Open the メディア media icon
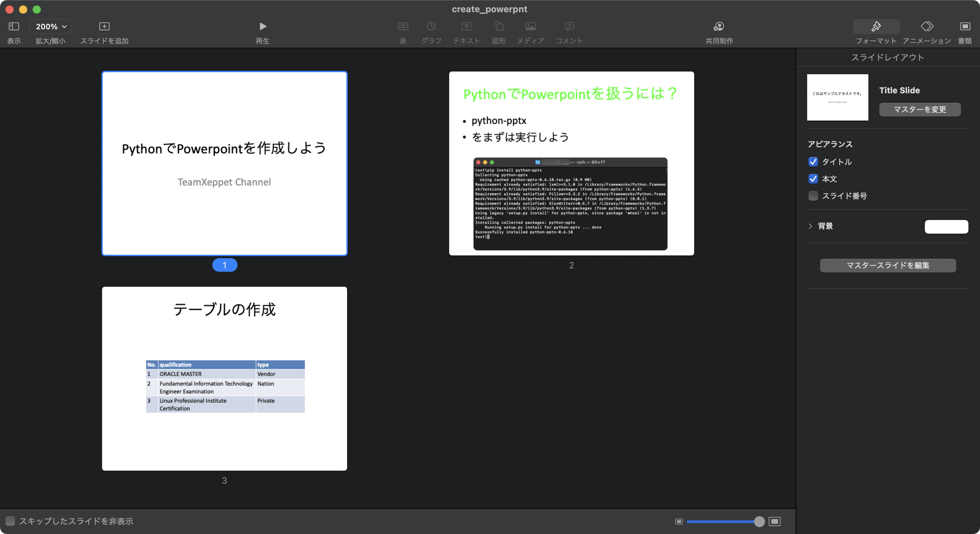Viewport: 980px width, 534px height. coord(530,26)
